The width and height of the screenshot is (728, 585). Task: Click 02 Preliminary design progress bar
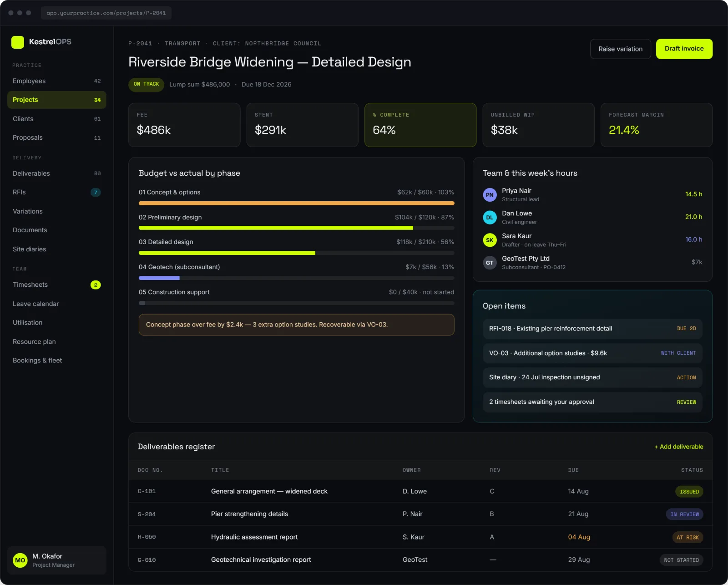[x=296, y=228]
